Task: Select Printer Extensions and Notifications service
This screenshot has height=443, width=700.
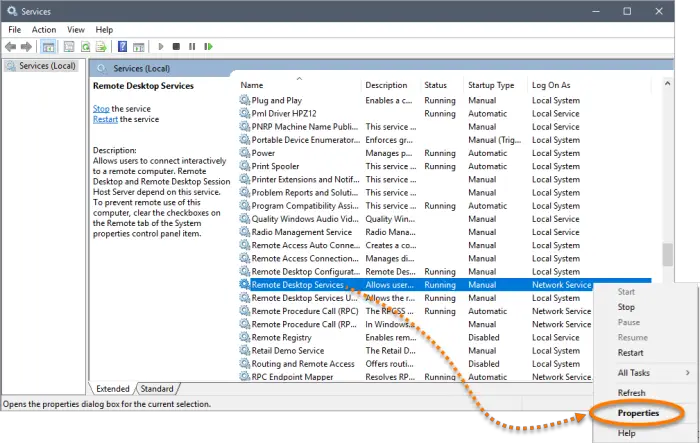Action: (x=444, y=179)
